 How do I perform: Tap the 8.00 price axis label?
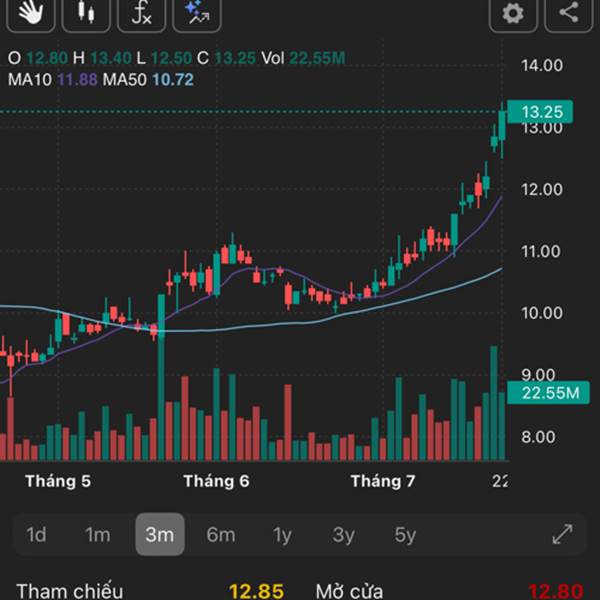point(538,437)
